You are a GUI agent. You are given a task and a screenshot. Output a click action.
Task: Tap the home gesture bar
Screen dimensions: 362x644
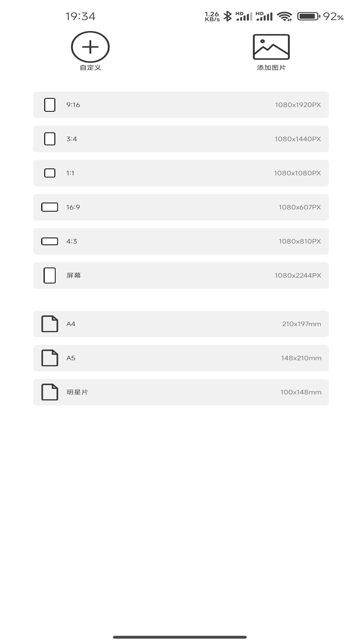tap(180, 637)
